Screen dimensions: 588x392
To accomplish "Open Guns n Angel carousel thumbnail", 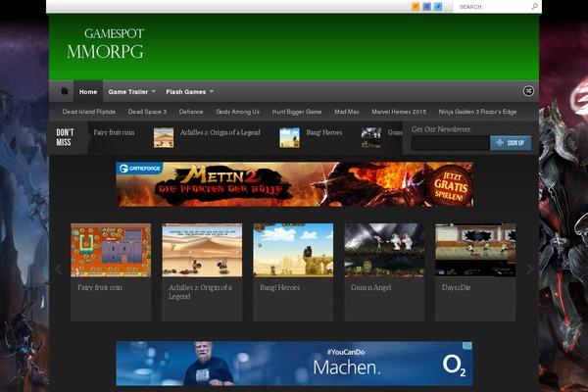I will point(384,250).
